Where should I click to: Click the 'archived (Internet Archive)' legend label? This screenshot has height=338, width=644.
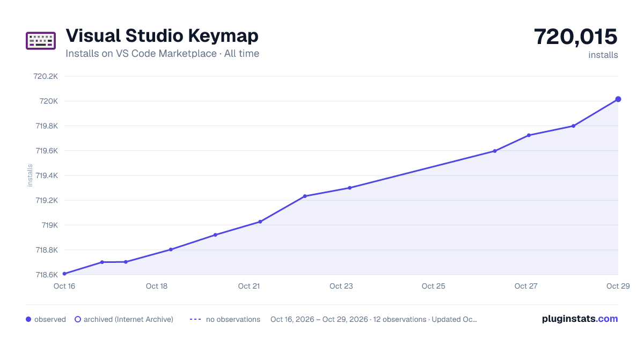point(128,319)
